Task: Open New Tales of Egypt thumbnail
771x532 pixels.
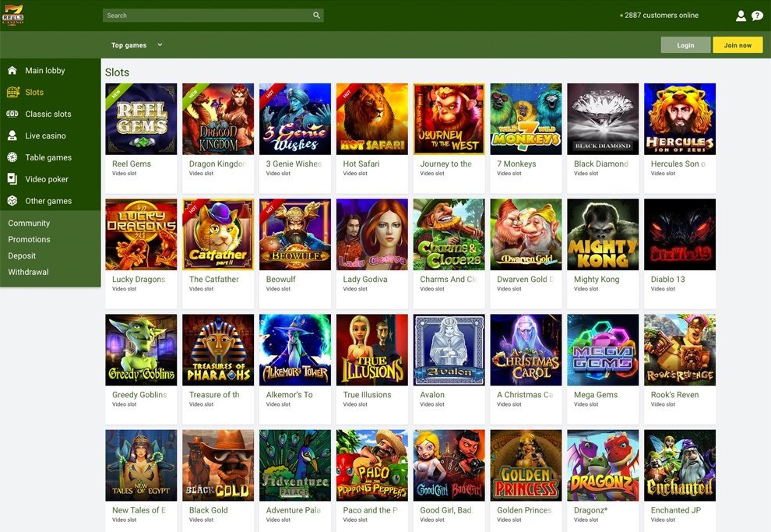Action: (x=141, y=466)
